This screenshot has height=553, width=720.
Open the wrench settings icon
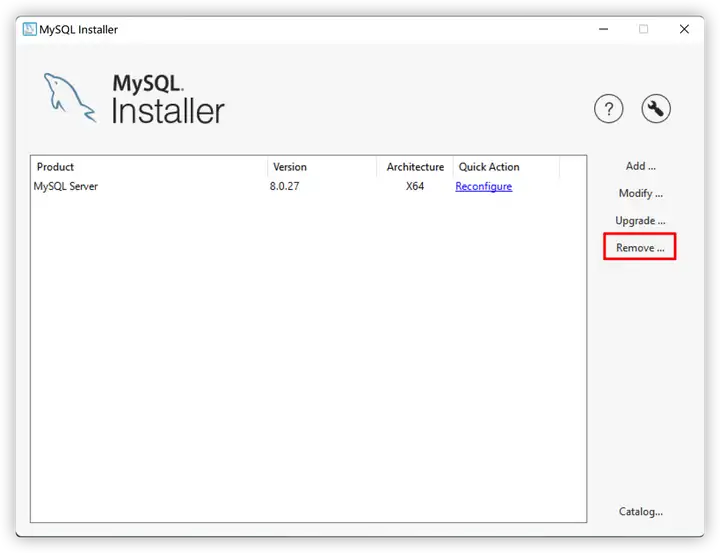(656, 109)
